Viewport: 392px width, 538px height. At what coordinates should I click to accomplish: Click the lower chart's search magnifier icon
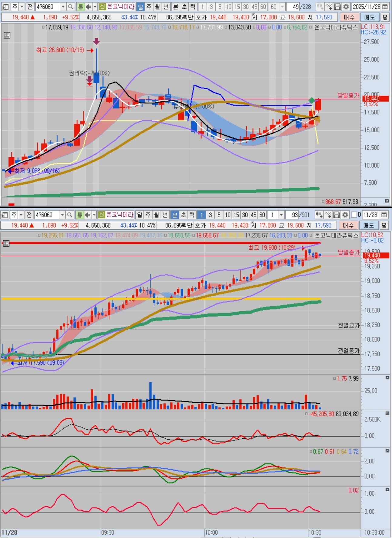(69, 215)
